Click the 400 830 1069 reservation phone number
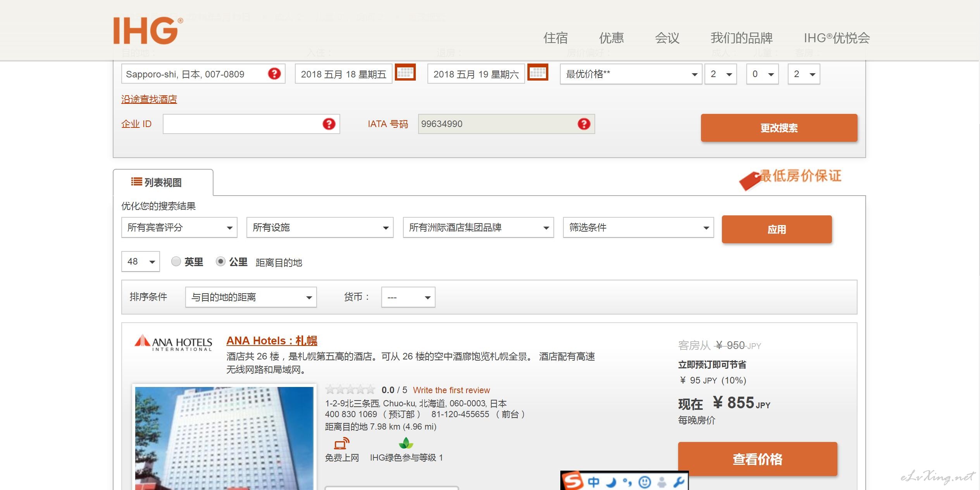 tap(351, 414)
